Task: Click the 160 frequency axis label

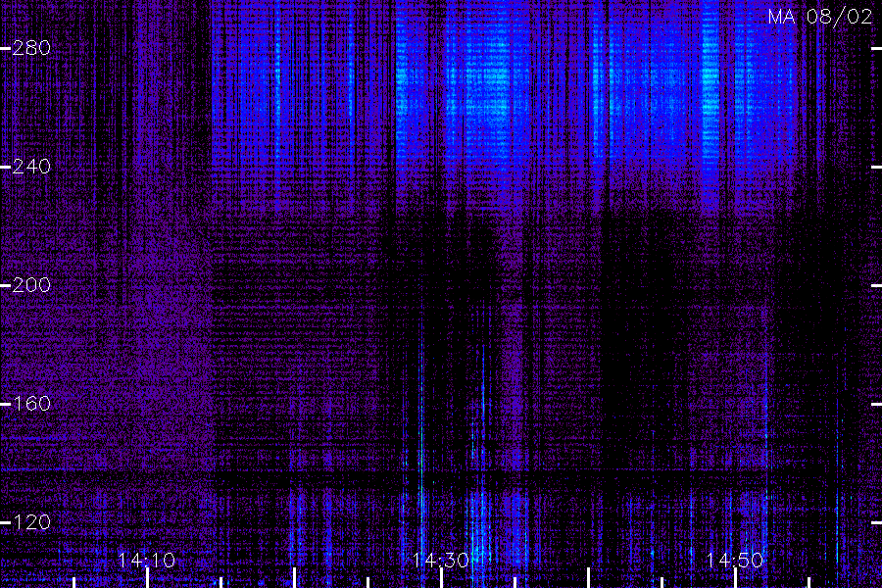Action: (x=31, y=404)
